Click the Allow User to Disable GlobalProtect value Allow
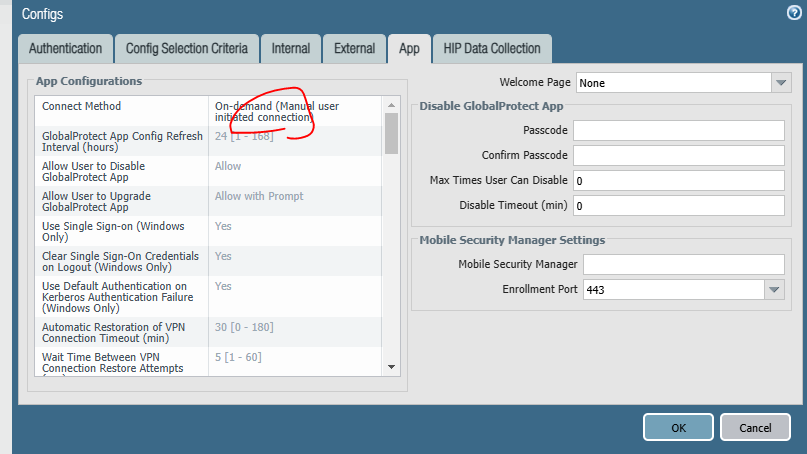807x454 pixels. [x=228, y=166]
